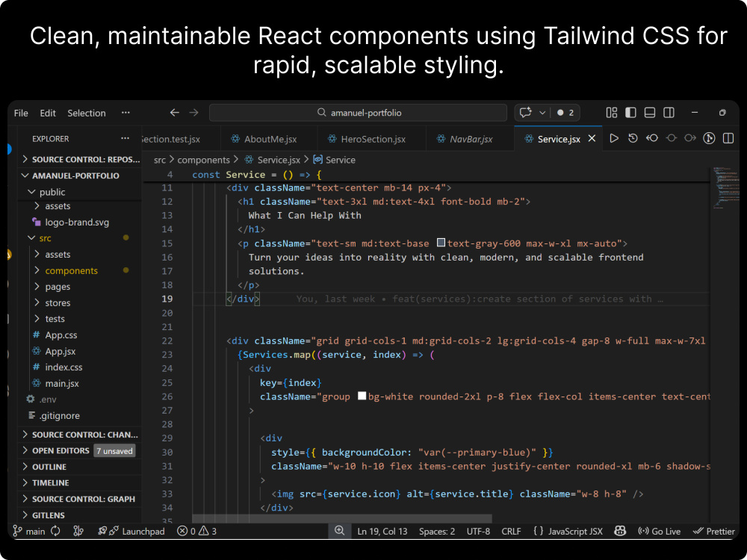Image resolution: width=747 pixels, height=560 pixels.
Task: Open Copilot status bar icon
Action: pos(620,531)
